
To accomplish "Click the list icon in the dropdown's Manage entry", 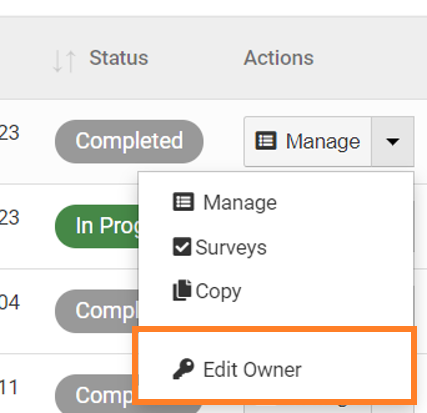I will click(183, 202).
